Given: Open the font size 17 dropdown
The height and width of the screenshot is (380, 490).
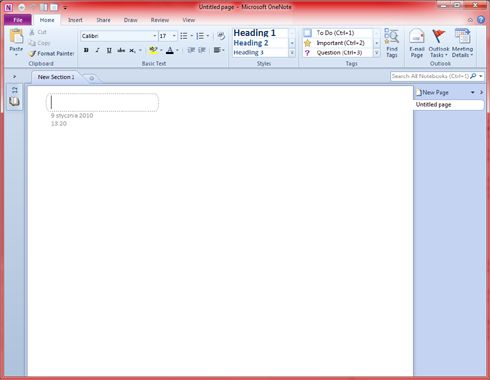Looking at the screenshot, I should click(x=174, y=36).
